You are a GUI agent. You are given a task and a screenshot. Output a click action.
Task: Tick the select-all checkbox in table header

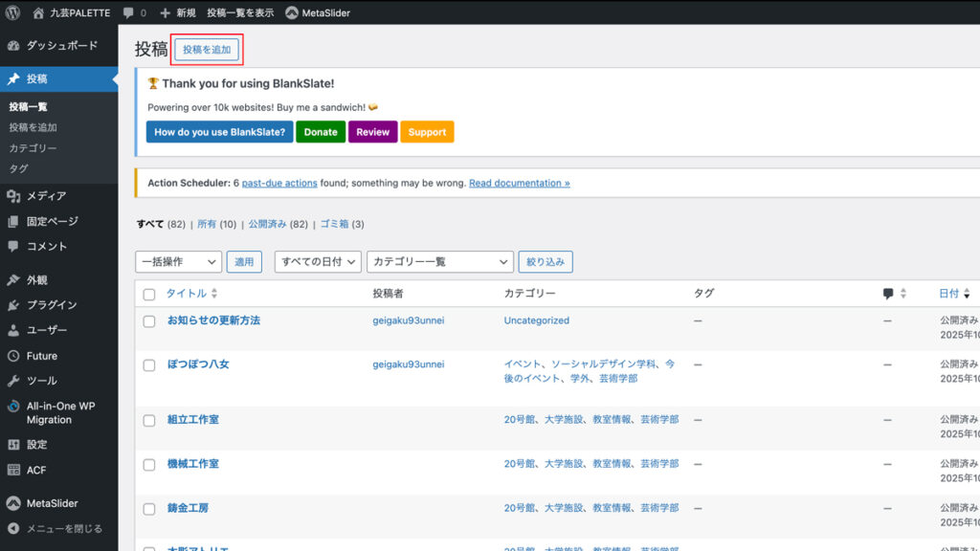pos(149,294)
